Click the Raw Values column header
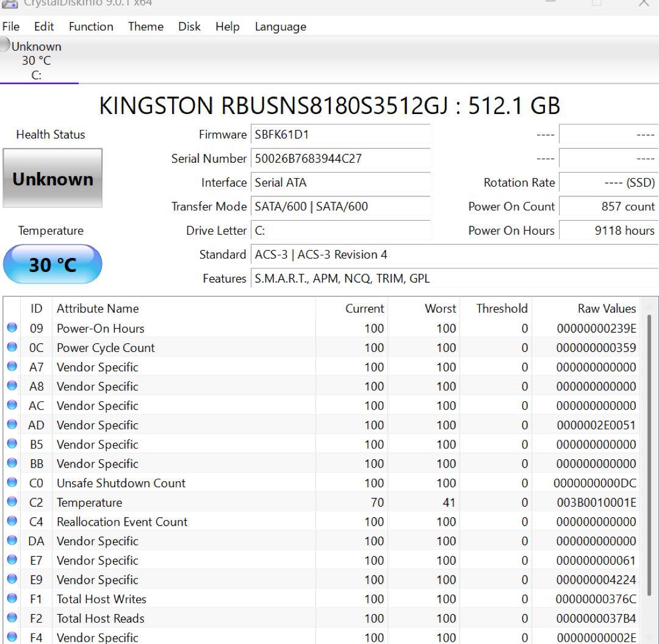659x644 pixels. click(x=606, y=309)
